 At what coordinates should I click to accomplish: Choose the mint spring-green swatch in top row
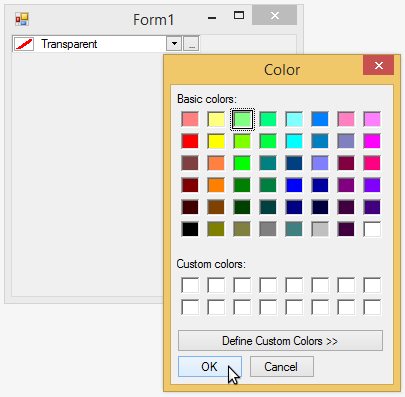[268, 119]
